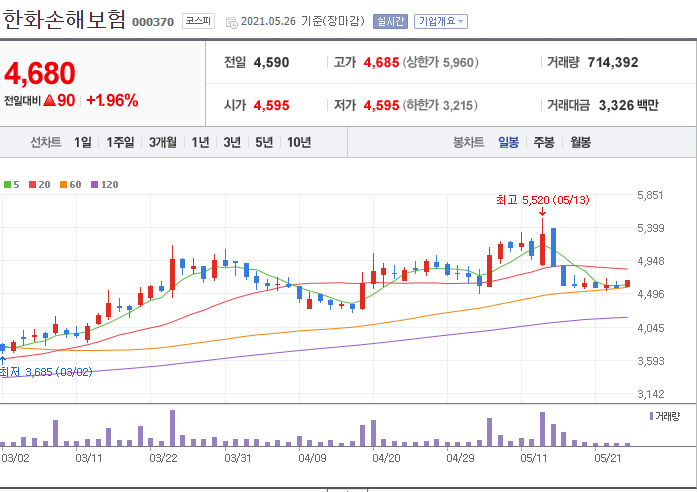Click the 상한가 5,960 text

click(x=441, y=63)
